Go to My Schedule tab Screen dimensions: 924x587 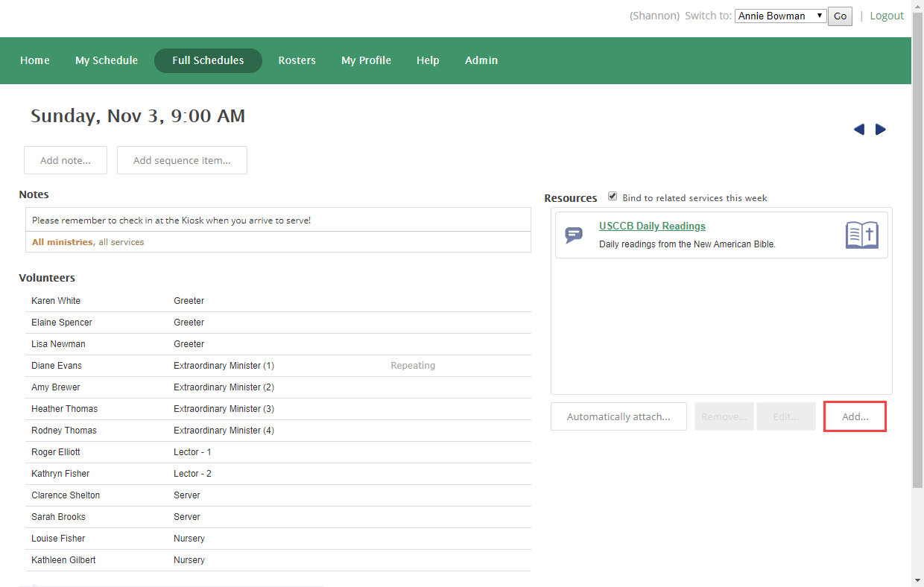pyautogui.click(x=107, y=60)
